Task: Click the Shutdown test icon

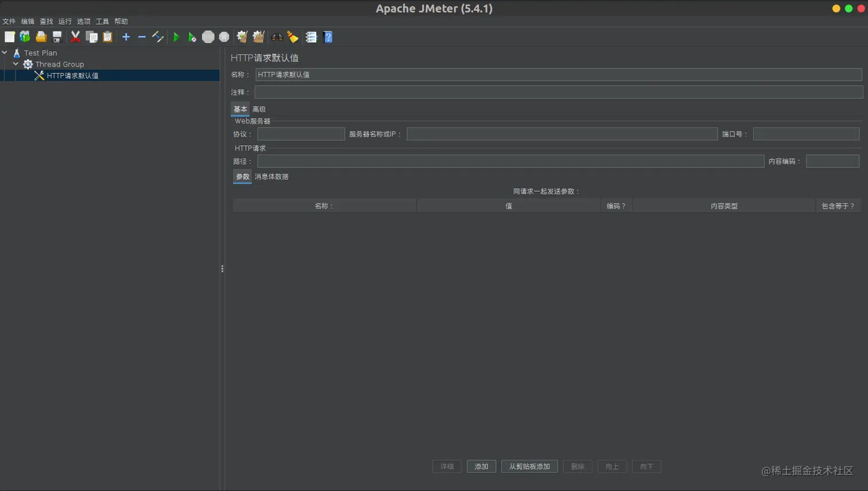Action: tap(224, 37)
